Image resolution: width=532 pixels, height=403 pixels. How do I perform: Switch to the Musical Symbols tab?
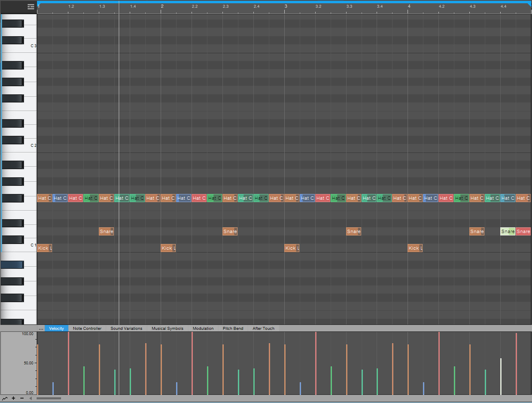(168, 329)
